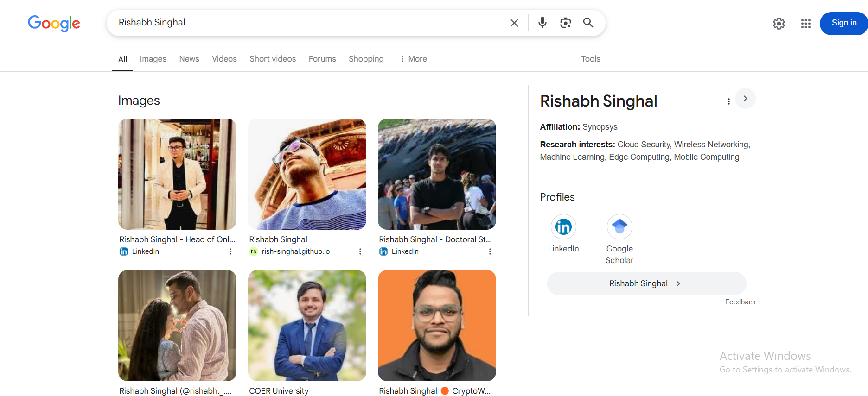Go to the Google logo homepage
868x396 pixels.
click(54, 23)
